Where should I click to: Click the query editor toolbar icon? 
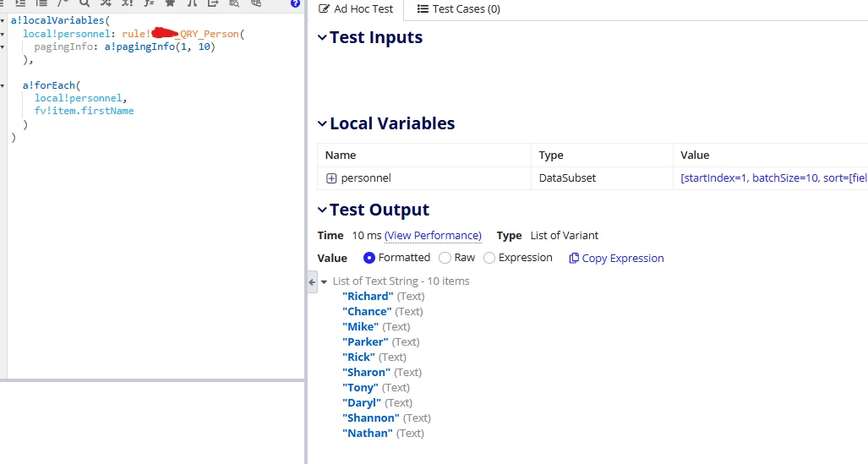234,3
